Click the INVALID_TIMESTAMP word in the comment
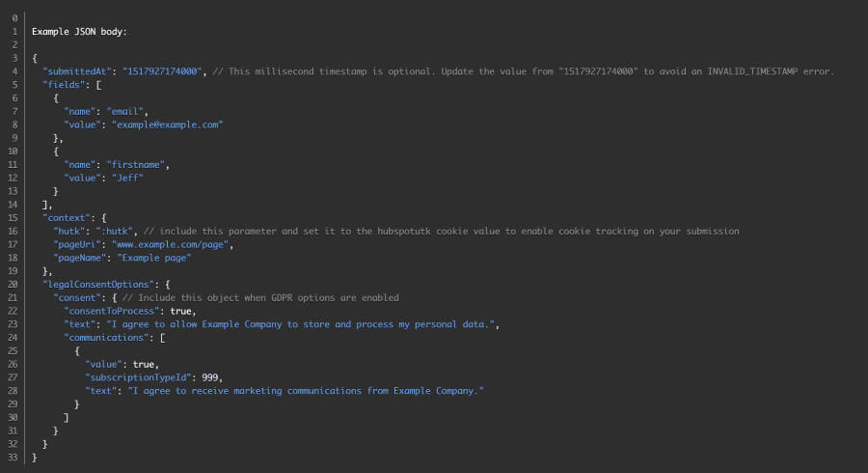The image size is (868, 473). [x=753, y=71]
